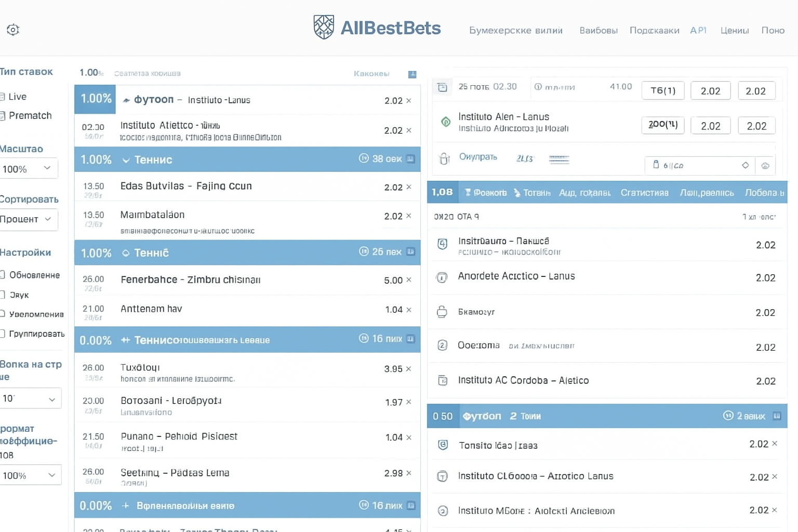This screenshot has width=798, height=532.
Task: Open the Процент sorting dropdown
Action: (x=28, y=219)
